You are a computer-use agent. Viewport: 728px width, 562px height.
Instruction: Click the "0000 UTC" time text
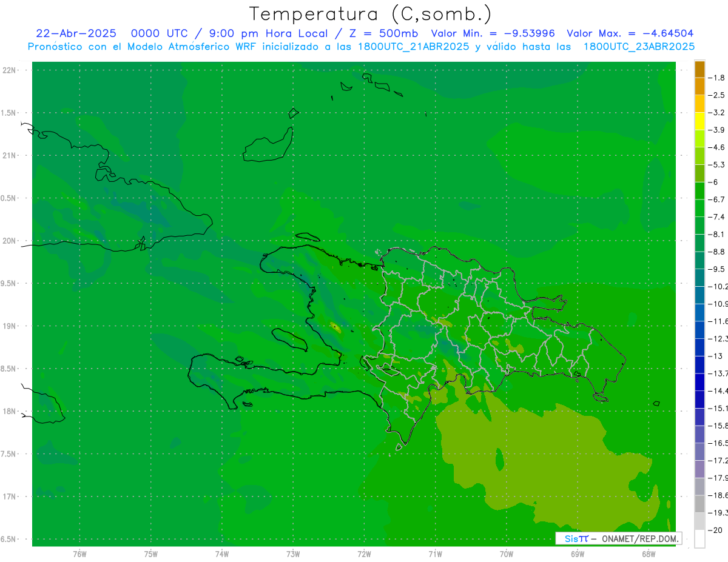click(160, 33)
